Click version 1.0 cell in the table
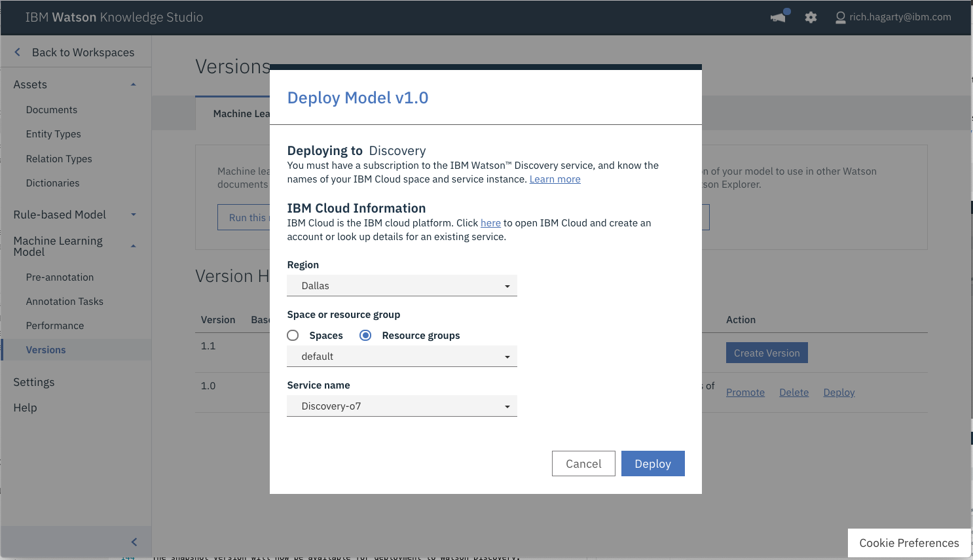973x560 pixels. pyautogui.click(x=208, y=386)
